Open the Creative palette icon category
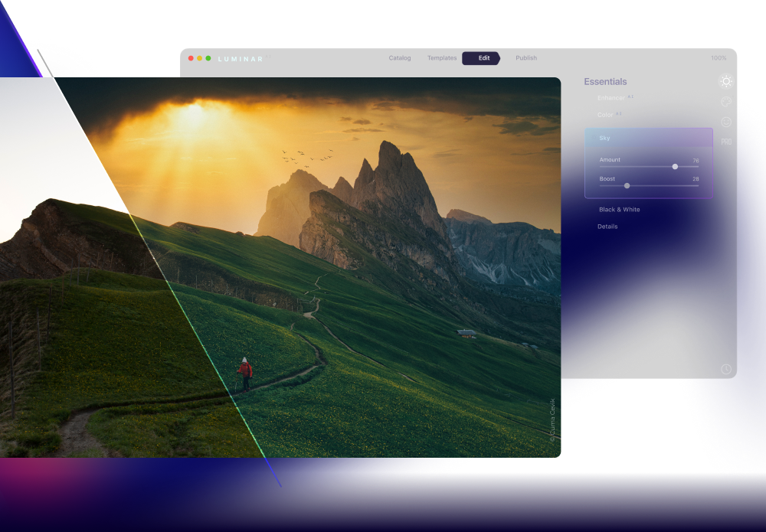This screenshot has width=766, height=532. coord(726,102)
